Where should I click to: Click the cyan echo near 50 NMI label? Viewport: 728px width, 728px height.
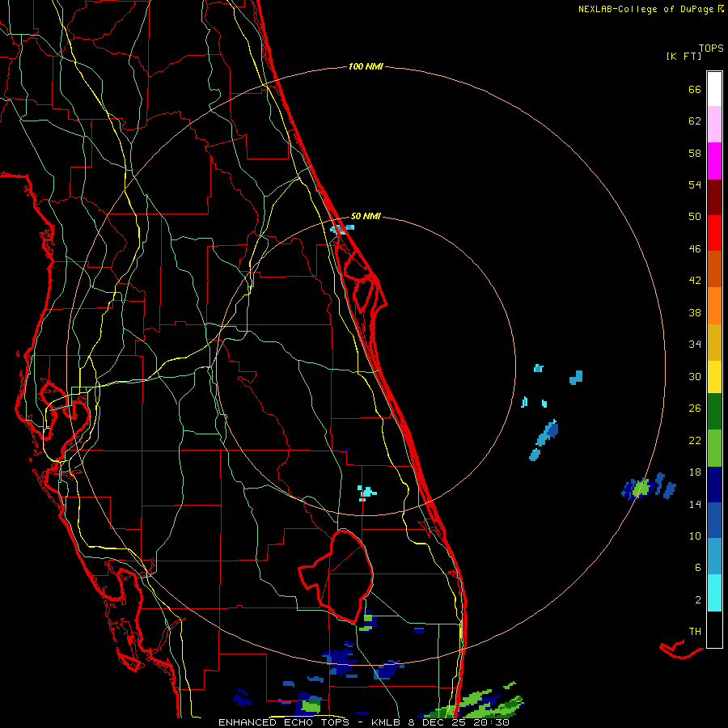coord(342,229)
